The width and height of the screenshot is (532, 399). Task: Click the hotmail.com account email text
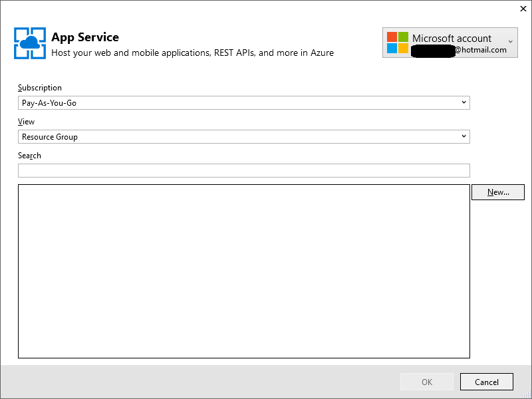click(480, 50)
